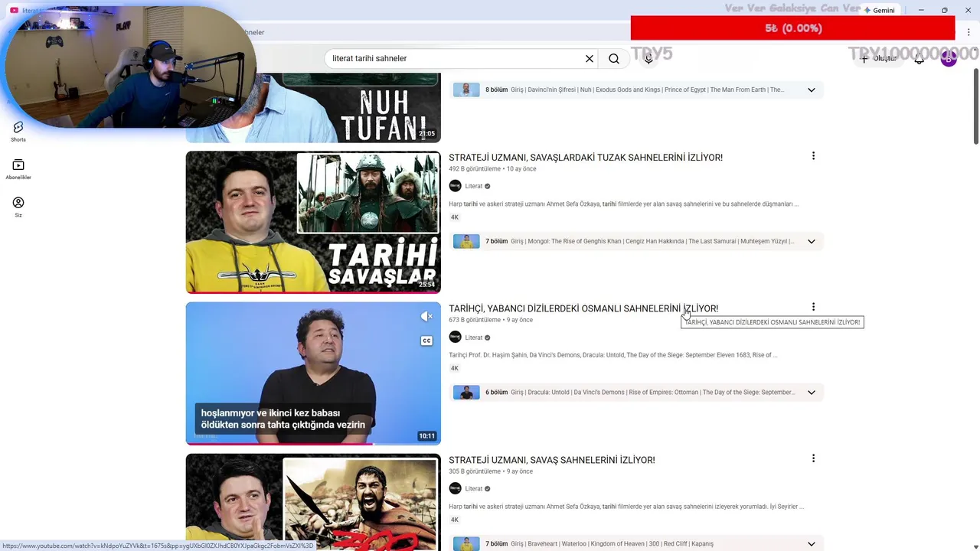Click the Oluştur create button
Image resolution: width=980 pixels, height=551 pixels.
pyautogui.click(x=879, y=58)
